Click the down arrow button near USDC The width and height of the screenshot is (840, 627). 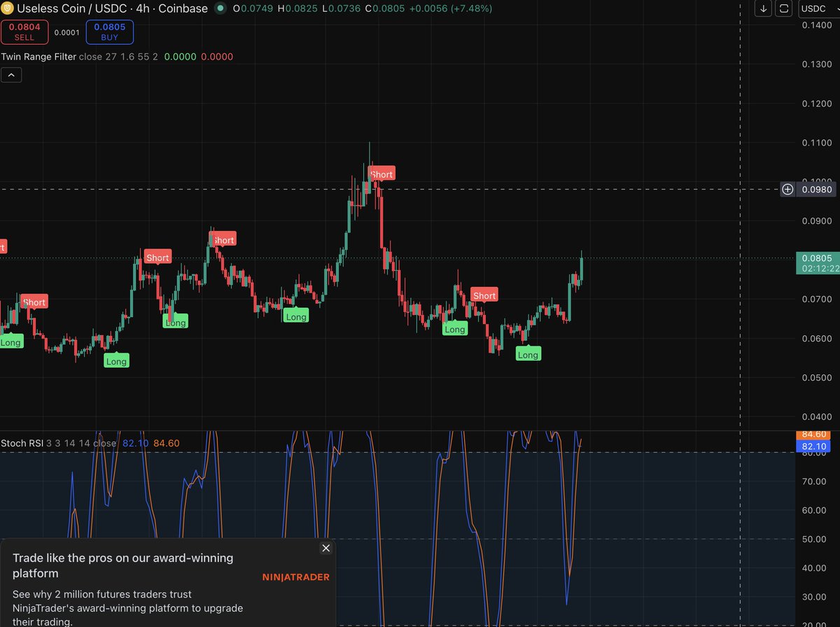pos(764,8)
